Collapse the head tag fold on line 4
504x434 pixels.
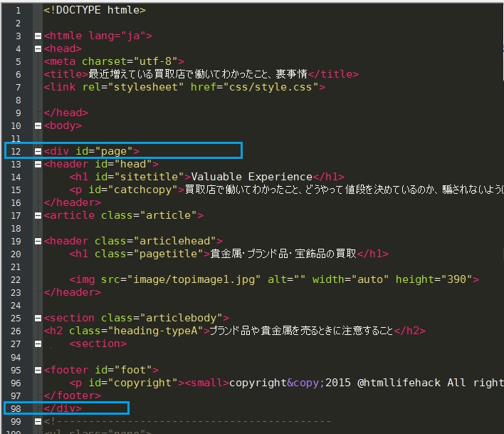point(38,49)
